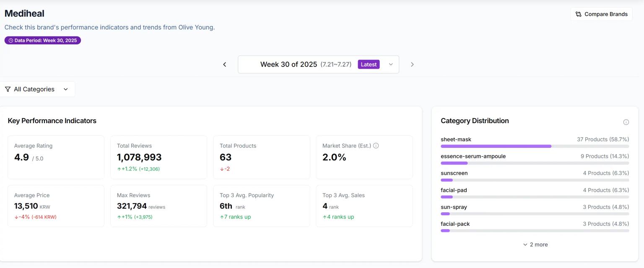
Task: Click the Average Price value 13,510
Action: [26, 206]
